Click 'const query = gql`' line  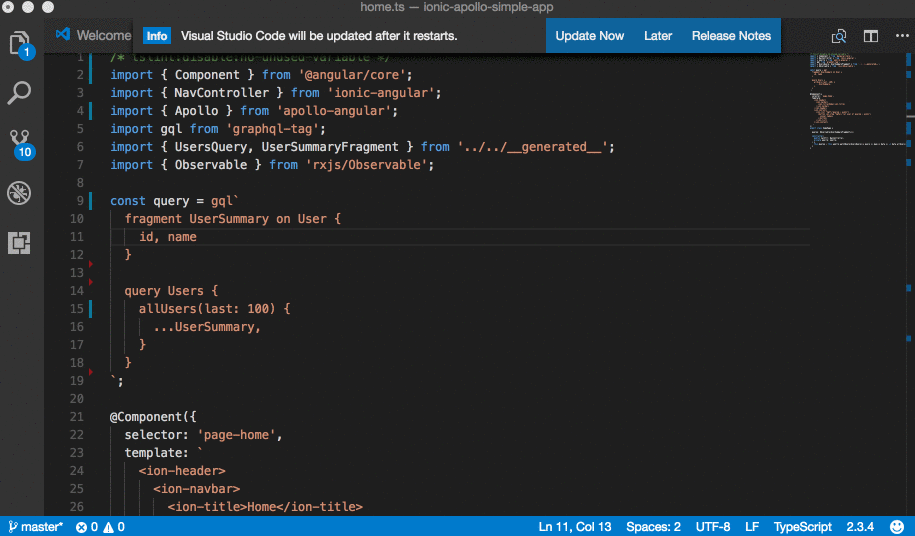tap(174, 201)
